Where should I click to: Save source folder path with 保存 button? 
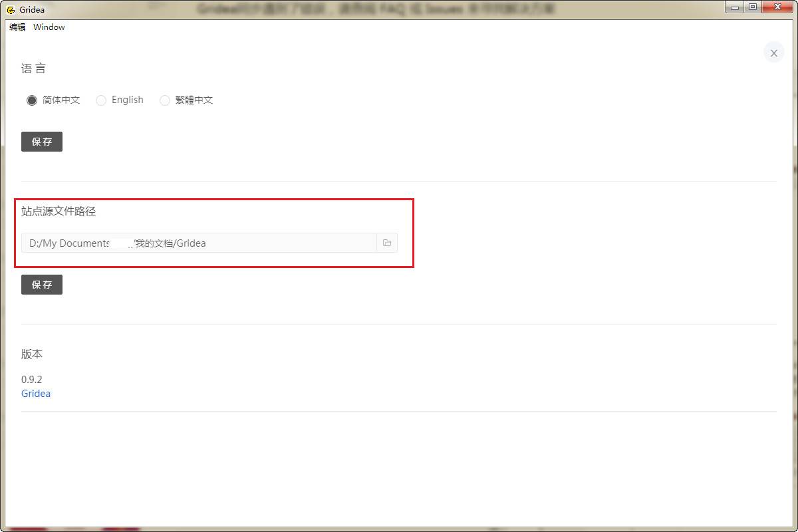pos(42,285)
